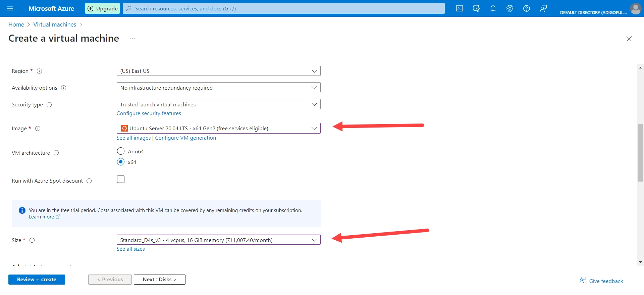Viewport: 644px width, 295px height.
Task: Focus the search resources box
Action: coord(284,8)
